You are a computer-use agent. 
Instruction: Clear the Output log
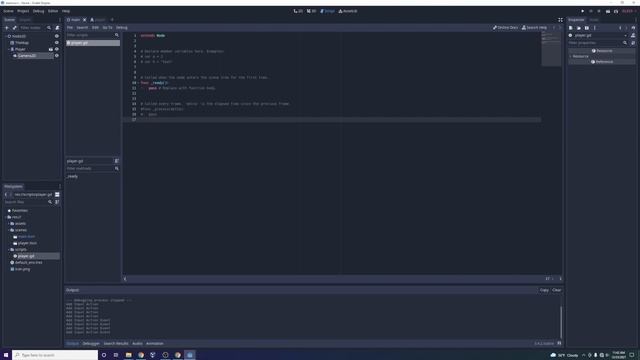(x=557, y=290)
